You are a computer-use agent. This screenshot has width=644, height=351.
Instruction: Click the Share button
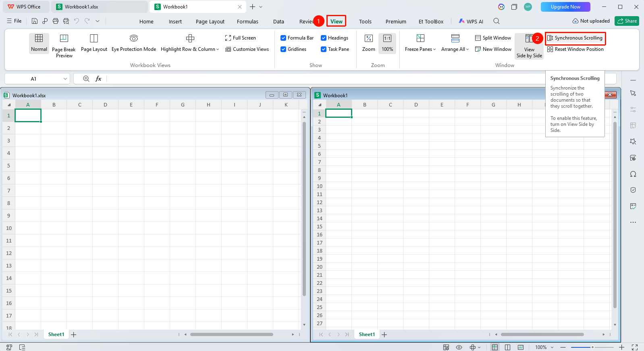(x=627, y=21)
